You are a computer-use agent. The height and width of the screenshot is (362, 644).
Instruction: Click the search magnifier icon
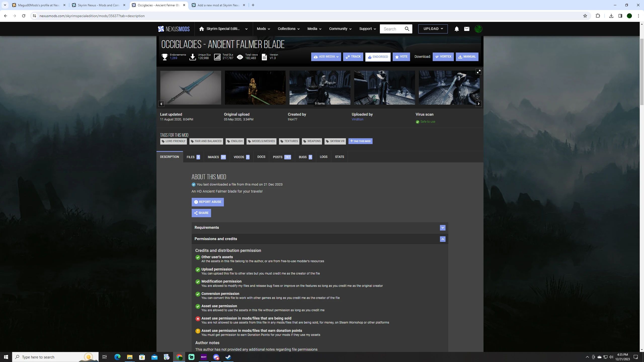pyautogui.click(x=407, y=29)
